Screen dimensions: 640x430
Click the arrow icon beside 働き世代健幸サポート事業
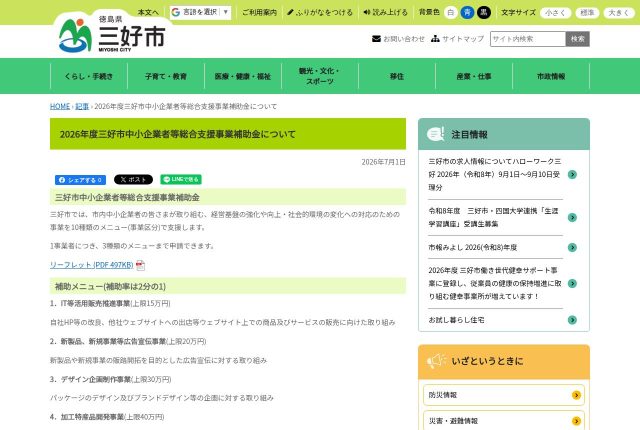pos(572,283)
